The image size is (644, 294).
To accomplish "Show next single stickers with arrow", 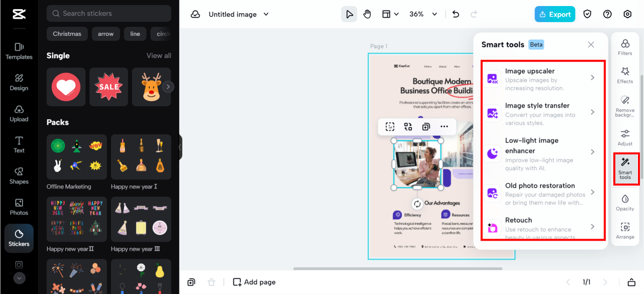I will (168, 87).
